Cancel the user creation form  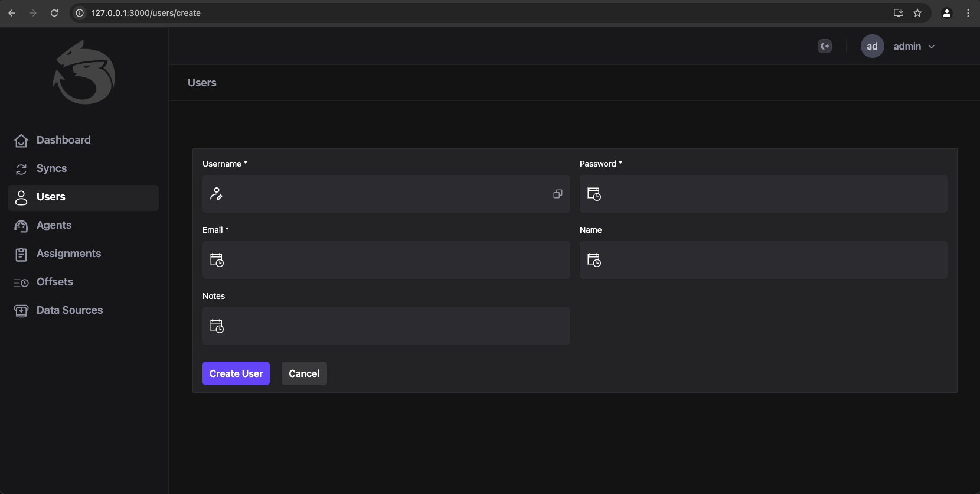pyautogui.click(x=304, y=373)
